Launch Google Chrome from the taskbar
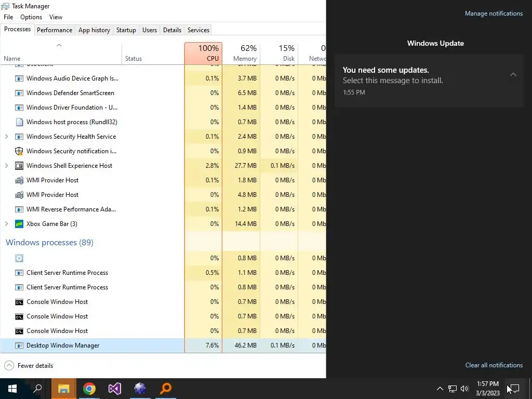Screen dimensions: 532x399 (89, 389)
